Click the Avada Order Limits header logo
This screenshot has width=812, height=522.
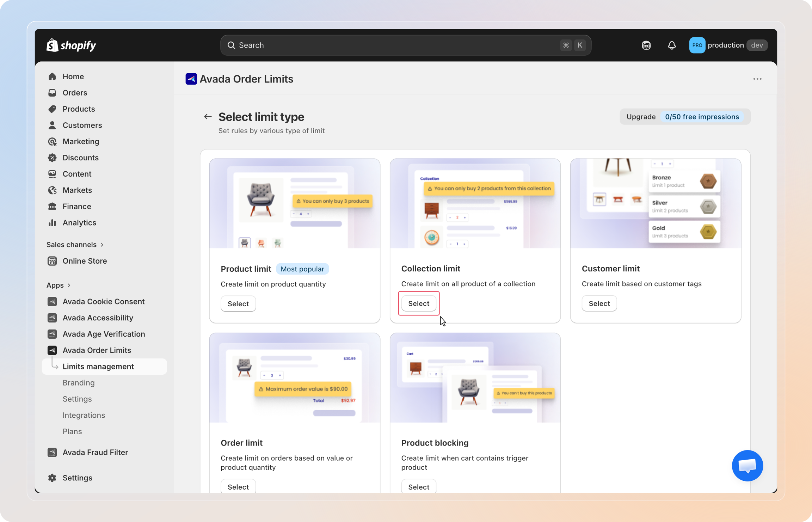(191, 79)
